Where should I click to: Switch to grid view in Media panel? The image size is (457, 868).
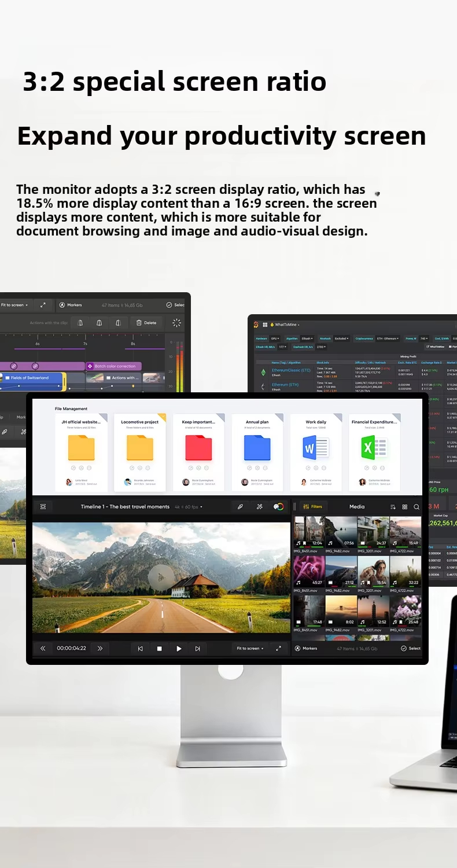[x=404, y=506]
